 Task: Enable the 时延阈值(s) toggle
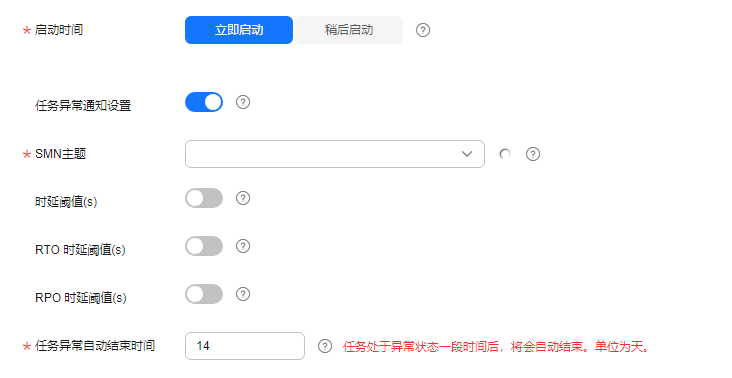pos(204,198)
